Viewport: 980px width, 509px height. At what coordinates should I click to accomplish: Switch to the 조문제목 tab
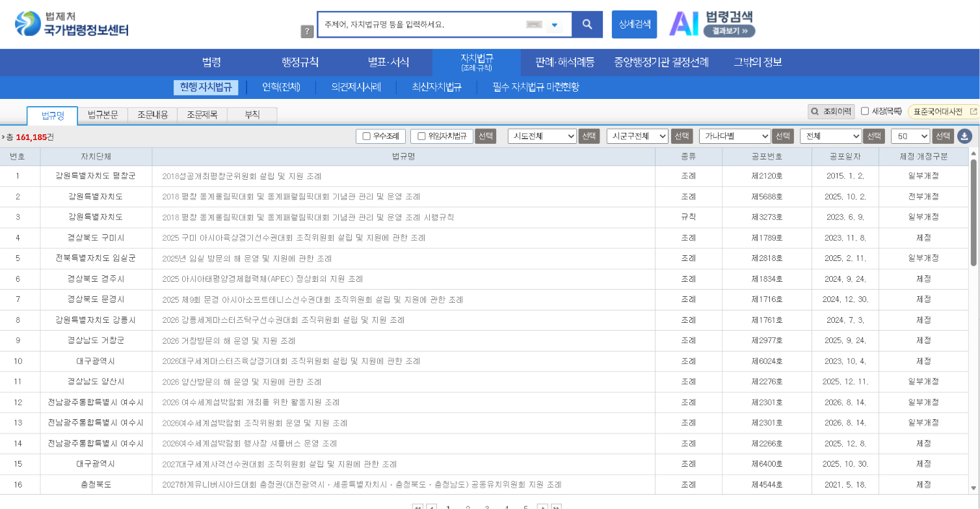202,115
